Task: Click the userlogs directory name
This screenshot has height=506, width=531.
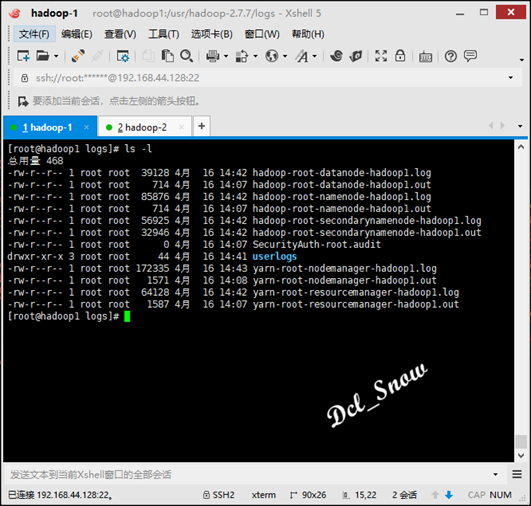Action: (275, 257)
